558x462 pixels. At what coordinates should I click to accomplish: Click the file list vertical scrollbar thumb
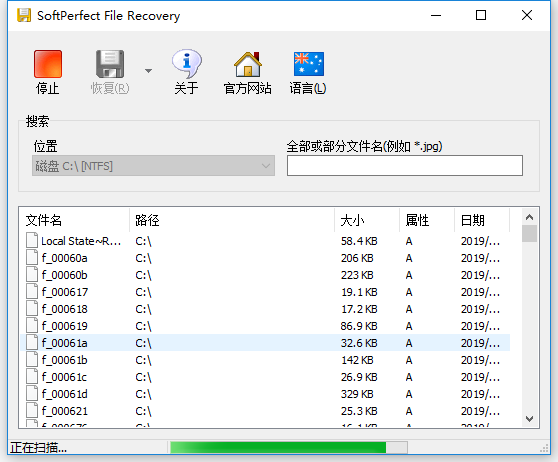[530, 233]
